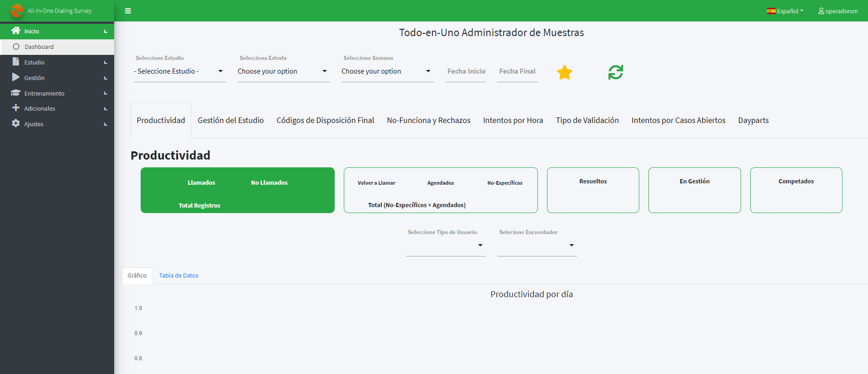The height and width of the screenshot is (374, 868).
Task: Open the Seleccione Estudio dropdown
Action: tap(179, 71)
